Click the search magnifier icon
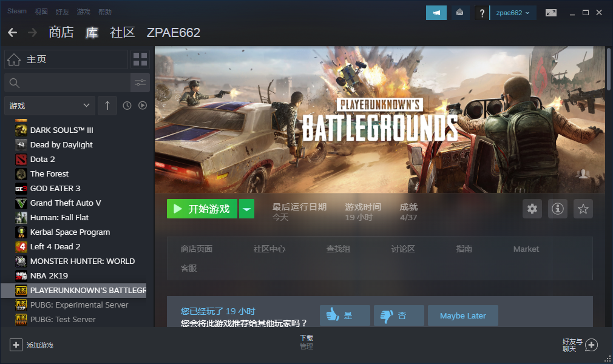Image resolution: width=613 pixels, height=364 pixels. [14, 83]
